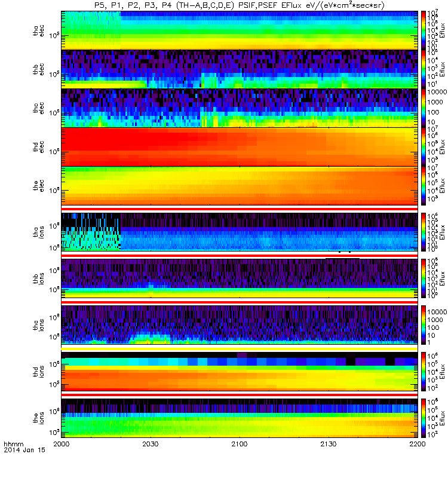Click the thc elec color bar

tap(424, 108)
